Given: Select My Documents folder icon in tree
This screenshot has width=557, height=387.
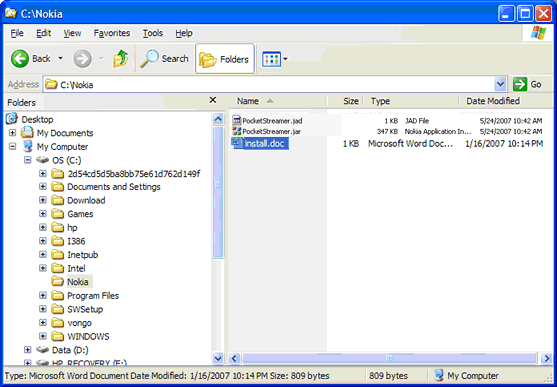Looking at the screenshot, I should (27, 133).
